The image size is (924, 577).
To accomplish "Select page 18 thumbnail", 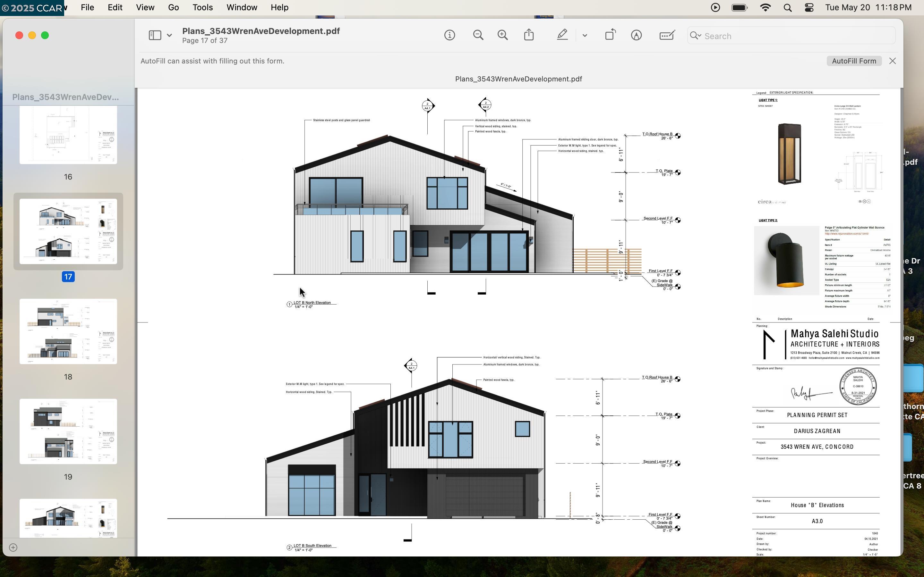I will tap(68, 331).
